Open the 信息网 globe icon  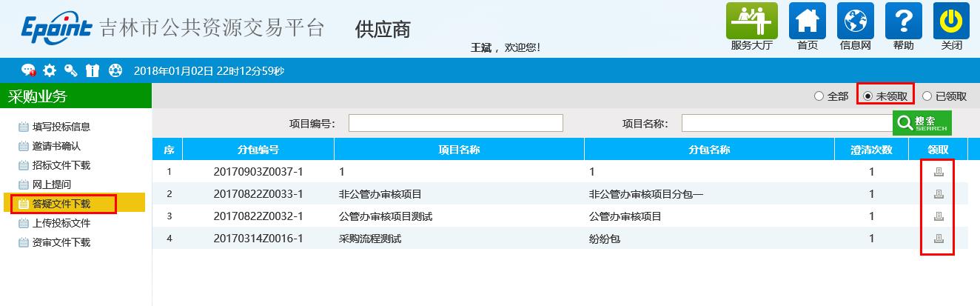pos(856,21)
